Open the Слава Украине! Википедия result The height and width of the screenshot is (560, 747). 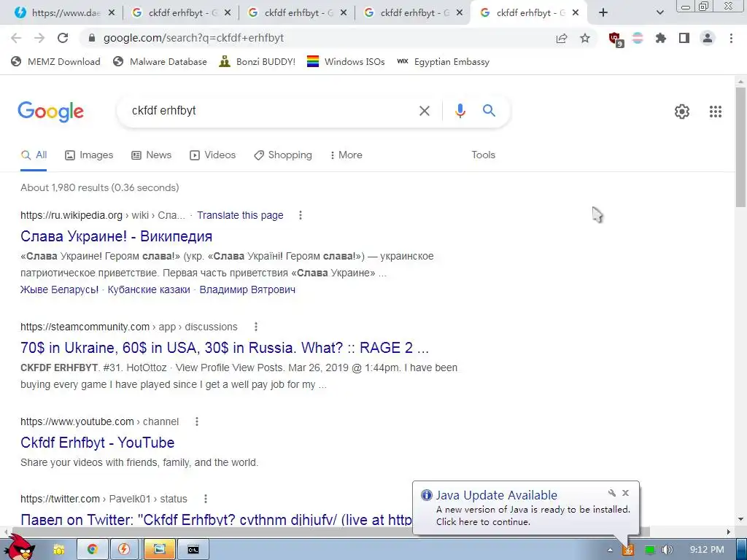(x=116, y=236)
